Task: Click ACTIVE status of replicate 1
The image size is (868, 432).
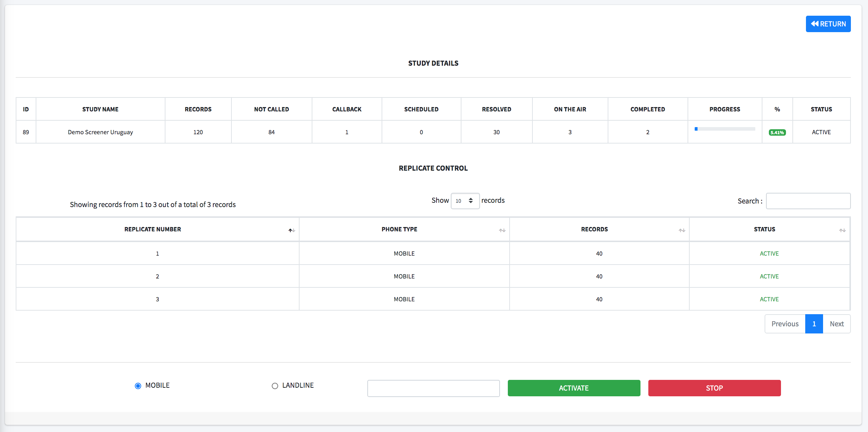Action: pos(769,253)
